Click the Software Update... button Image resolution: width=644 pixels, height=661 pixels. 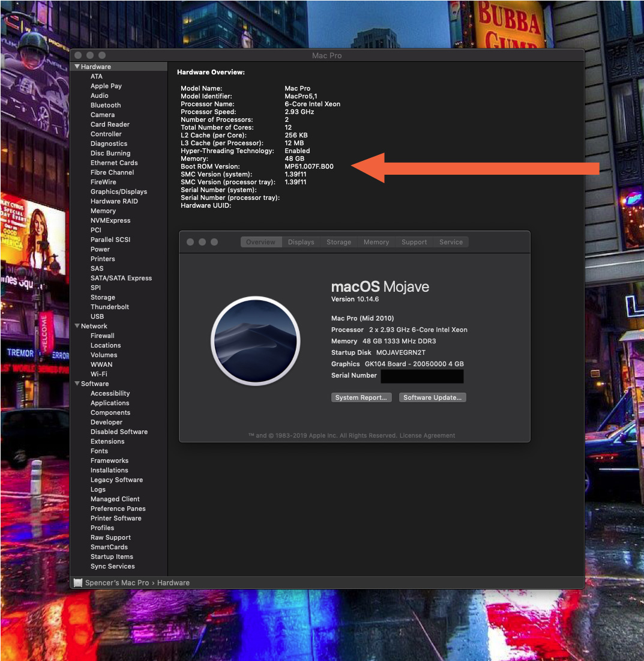click(x=432, y=397)
